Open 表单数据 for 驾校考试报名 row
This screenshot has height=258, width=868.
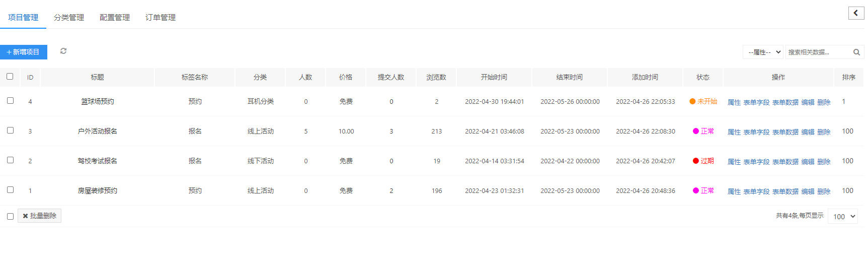tap(785, 162)
